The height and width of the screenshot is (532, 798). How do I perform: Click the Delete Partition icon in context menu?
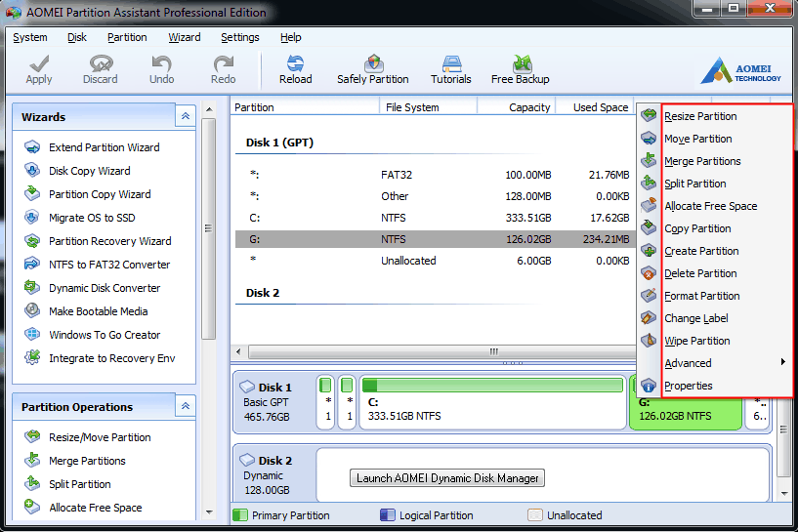click(x=649, y=273)
